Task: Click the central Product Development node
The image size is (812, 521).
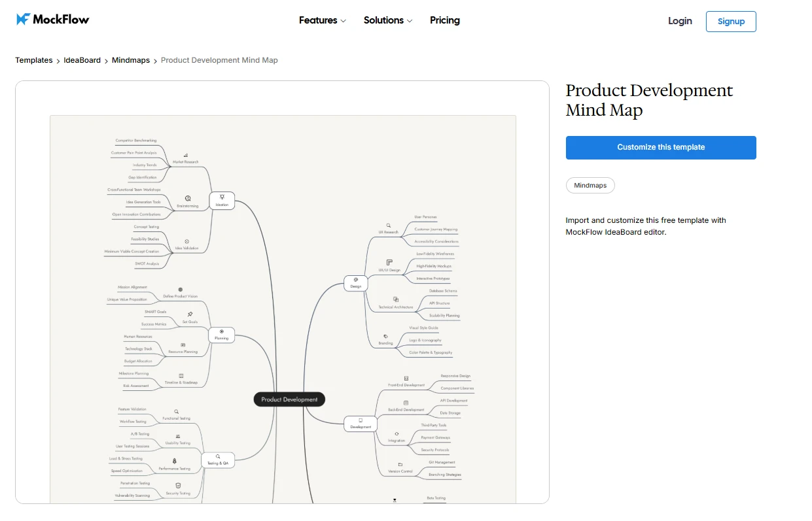Action: pyautogui.click(x=289, y=399)
